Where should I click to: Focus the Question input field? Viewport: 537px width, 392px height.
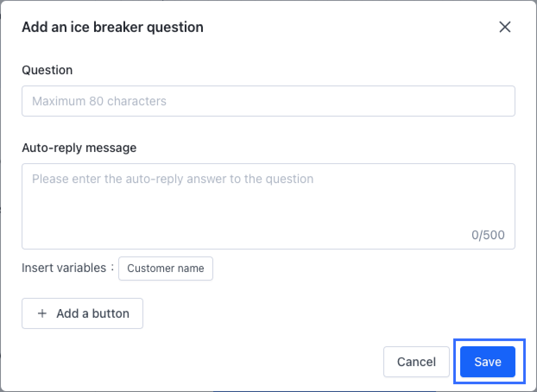tap(268, 101)
